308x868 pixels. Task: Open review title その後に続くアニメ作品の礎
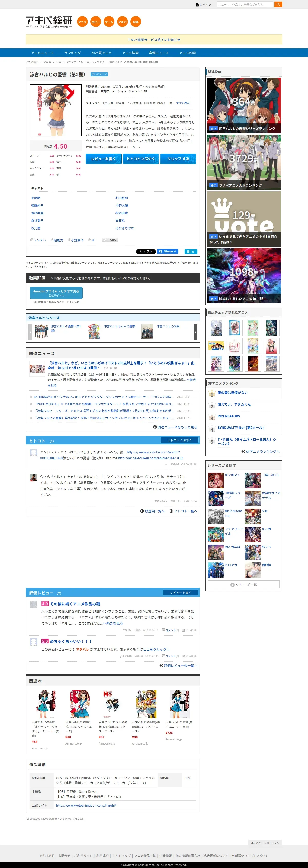pyautogui.click(x=75, y=604)
